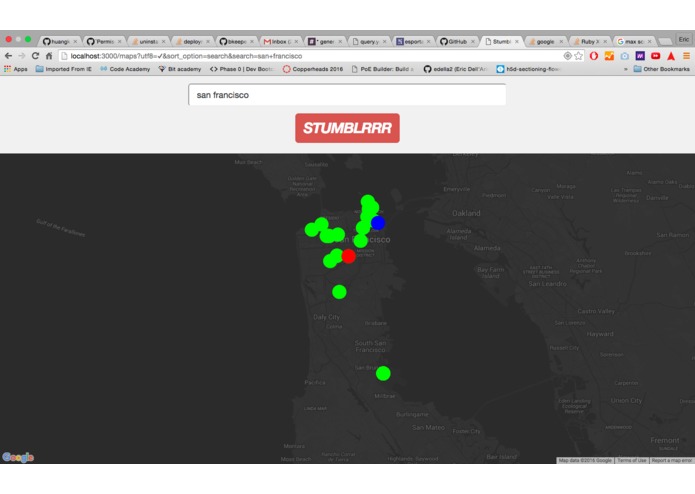Switch to the google tab

(x=545, y=42)
